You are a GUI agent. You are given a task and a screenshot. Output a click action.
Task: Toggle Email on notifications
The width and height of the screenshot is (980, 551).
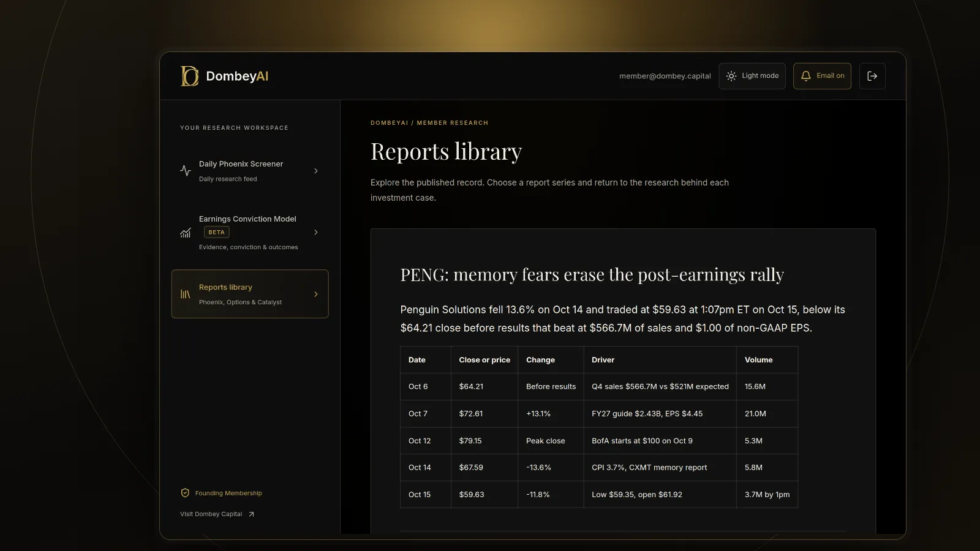822,76
